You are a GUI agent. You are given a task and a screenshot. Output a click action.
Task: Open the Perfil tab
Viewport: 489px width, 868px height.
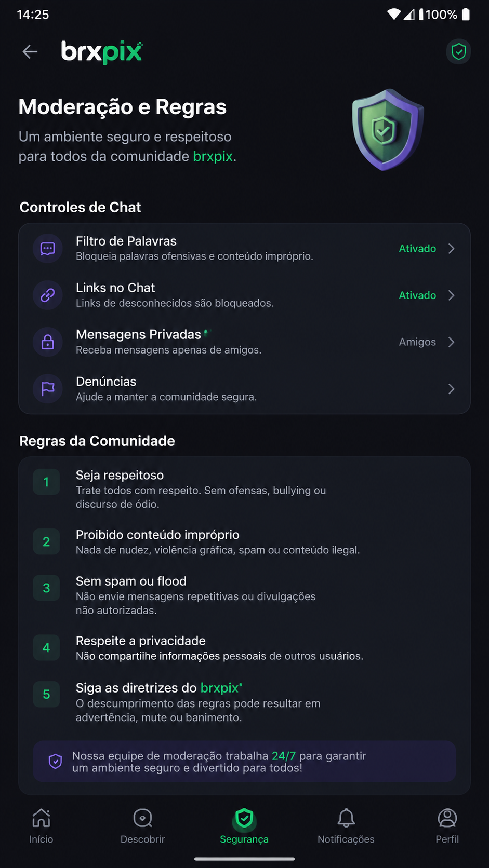click(x=447, y=826)
